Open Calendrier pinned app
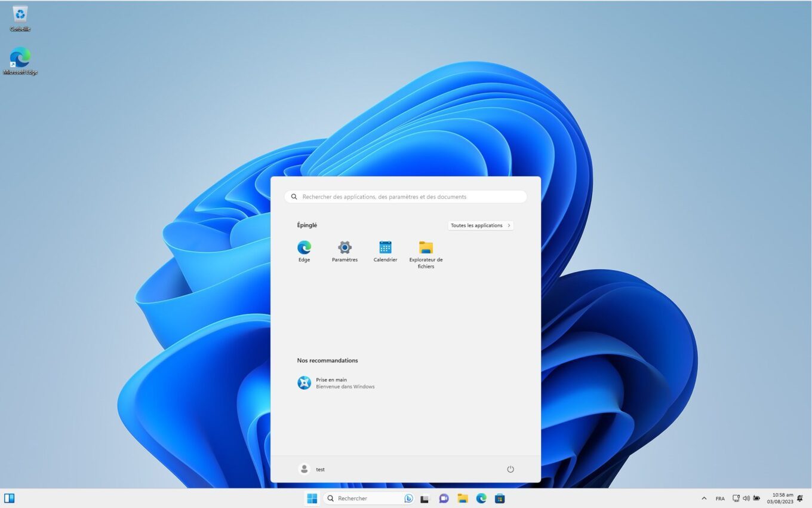The height and width of the screenshot is (508, 812). pyautogui.click(x=385, y=252)
